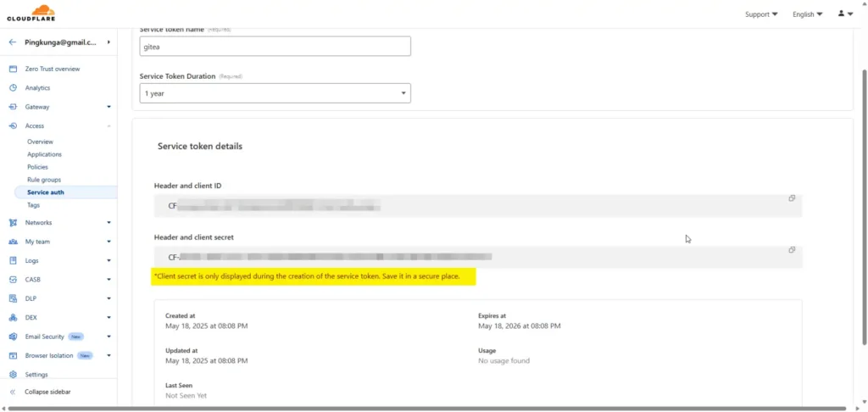Open Settings in the sidebar
The image size is (868, 412).
36,375
